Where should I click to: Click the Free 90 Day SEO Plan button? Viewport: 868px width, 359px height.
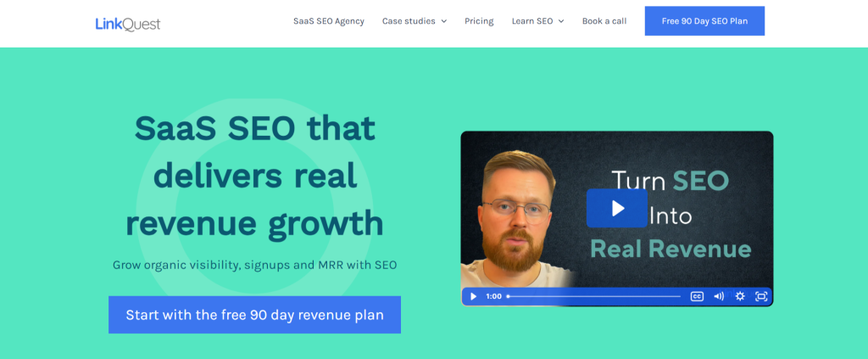tap(704, 21)
